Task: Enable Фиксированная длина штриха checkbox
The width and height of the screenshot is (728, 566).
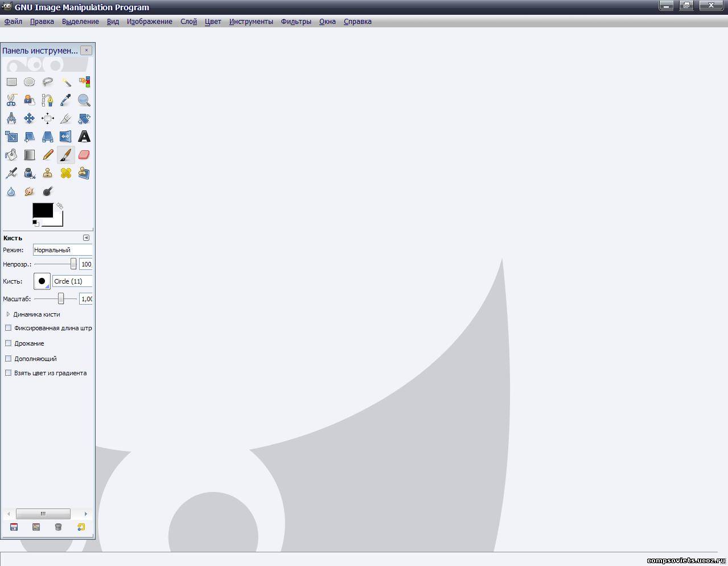Action: pyautogui.click(x=9, y=328)
